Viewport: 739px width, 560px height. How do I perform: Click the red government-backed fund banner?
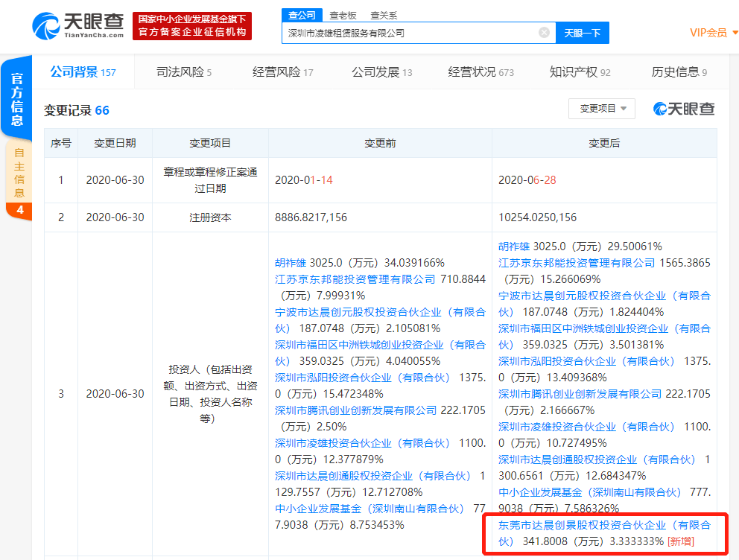point(192,26)
